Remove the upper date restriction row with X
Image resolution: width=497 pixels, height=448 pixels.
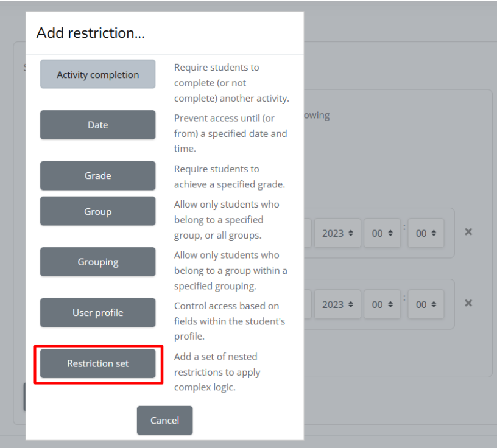(x=468, y=232)
